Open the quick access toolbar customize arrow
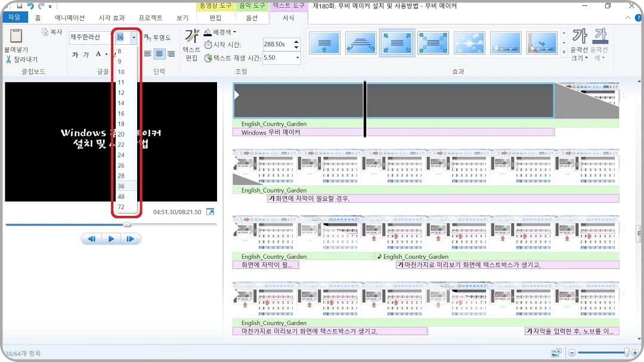 click(x=50, y=7)
